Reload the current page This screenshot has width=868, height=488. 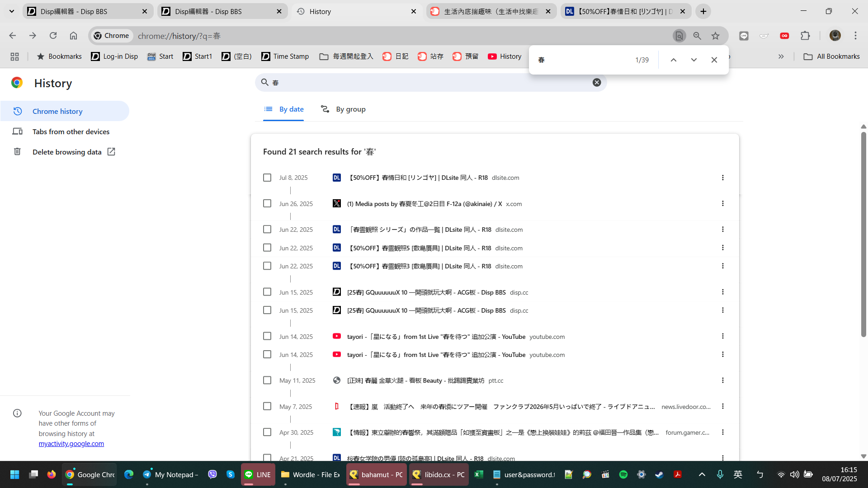pos(53,36)
